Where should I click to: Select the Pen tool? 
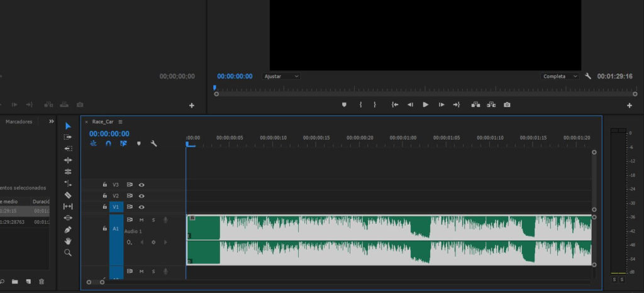click(x=68, y=229)
